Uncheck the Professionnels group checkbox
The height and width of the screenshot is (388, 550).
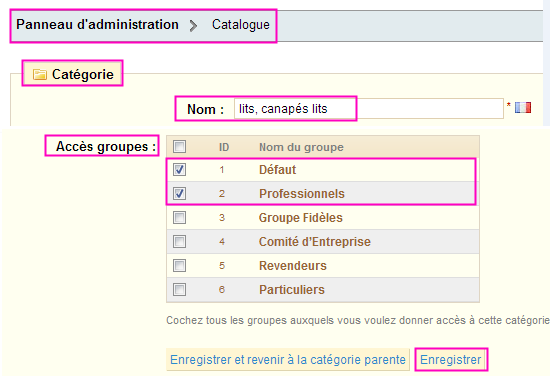[179, 194]
